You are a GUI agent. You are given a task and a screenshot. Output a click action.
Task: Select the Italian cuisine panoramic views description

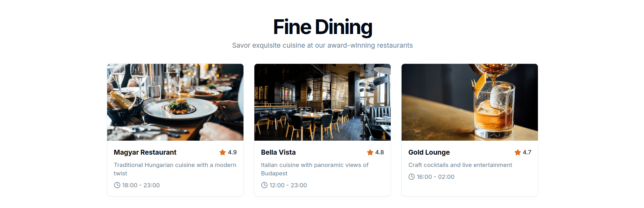click(314, 169)
